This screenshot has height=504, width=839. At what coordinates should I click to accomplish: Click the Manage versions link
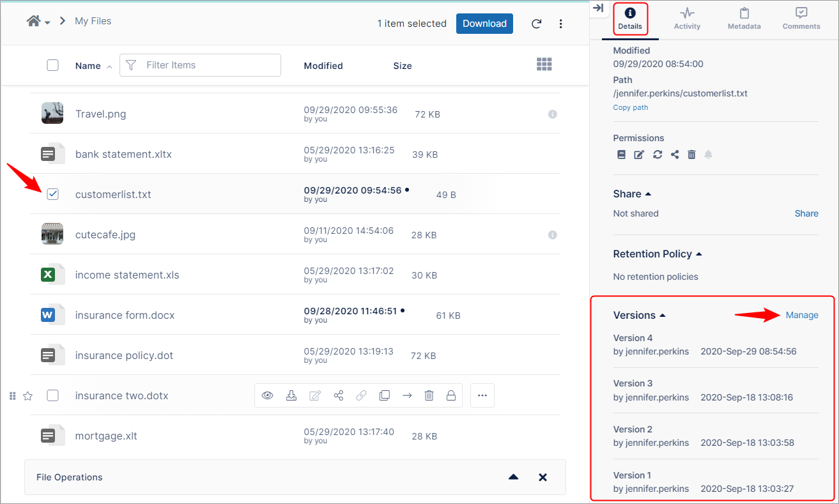coord(802,315)
